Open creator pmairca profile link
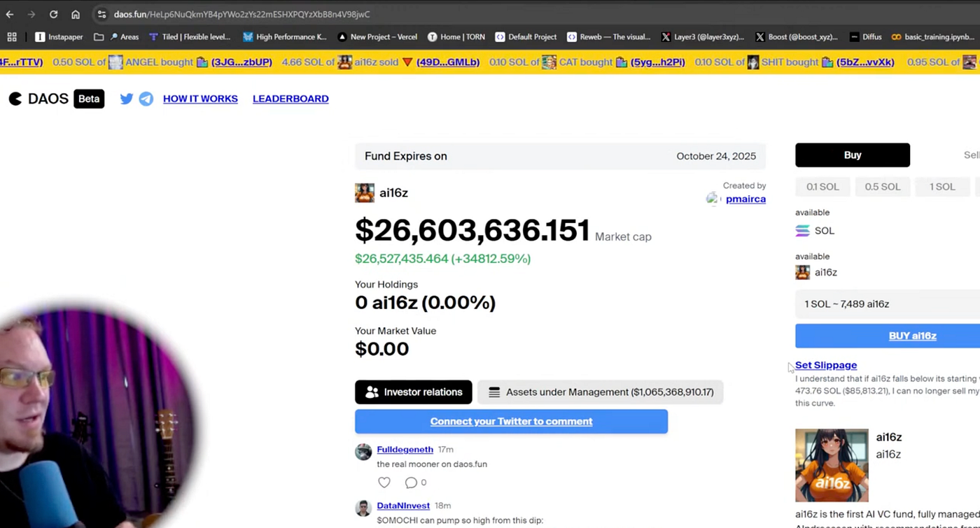The width and height of the screenshot is (980, 528). coord(745,199)
